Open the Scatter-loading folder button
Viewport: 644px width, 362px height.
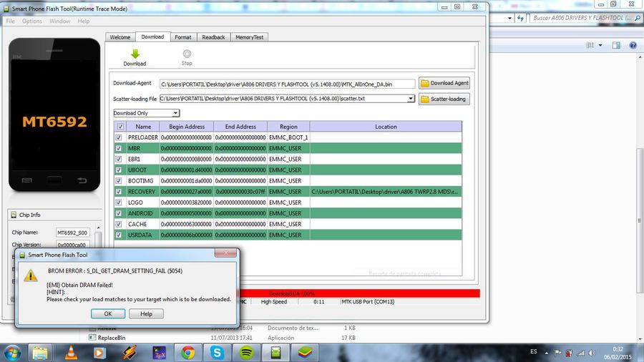[x=444, y=99]
